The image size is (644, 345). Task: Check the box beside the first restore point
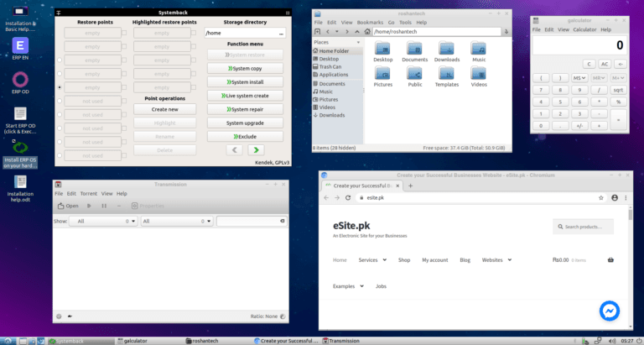[124, 33]
